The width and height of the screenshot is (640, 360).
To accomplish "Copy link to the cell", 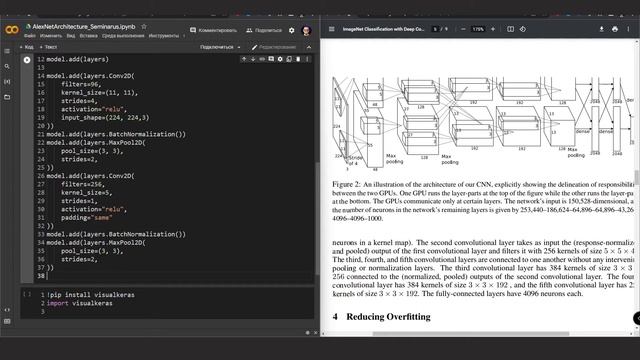I will coord(262,59).
